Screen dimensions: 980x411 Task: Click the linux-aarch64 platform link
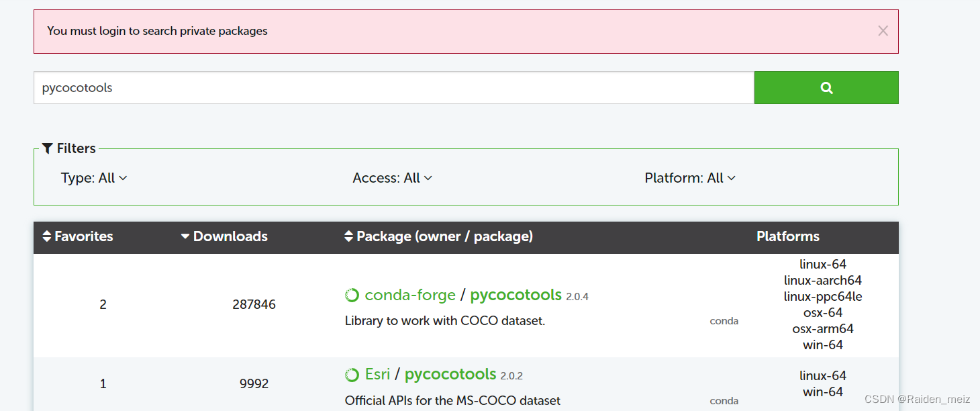pyautogui.click(x=823, y=280)
